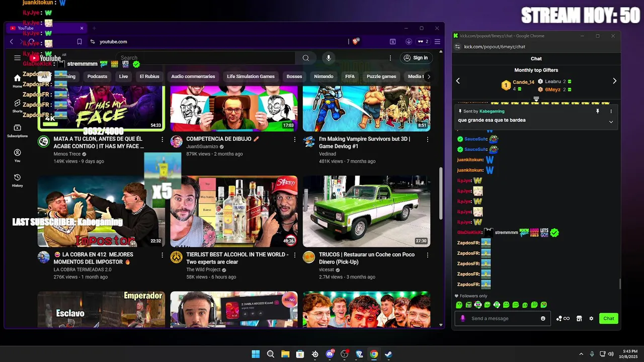Open options for COMPETENCIA DE DIBUJO video

point(295,139)
